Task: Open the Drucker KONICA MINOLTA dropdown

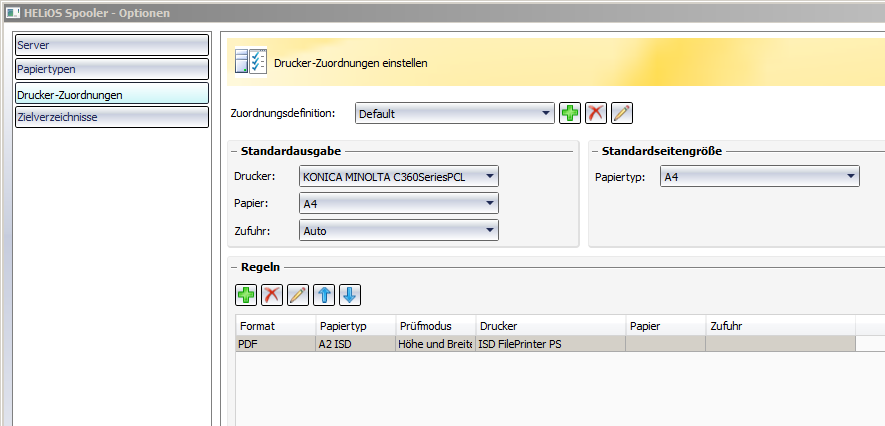Action: tap(398, 177)
